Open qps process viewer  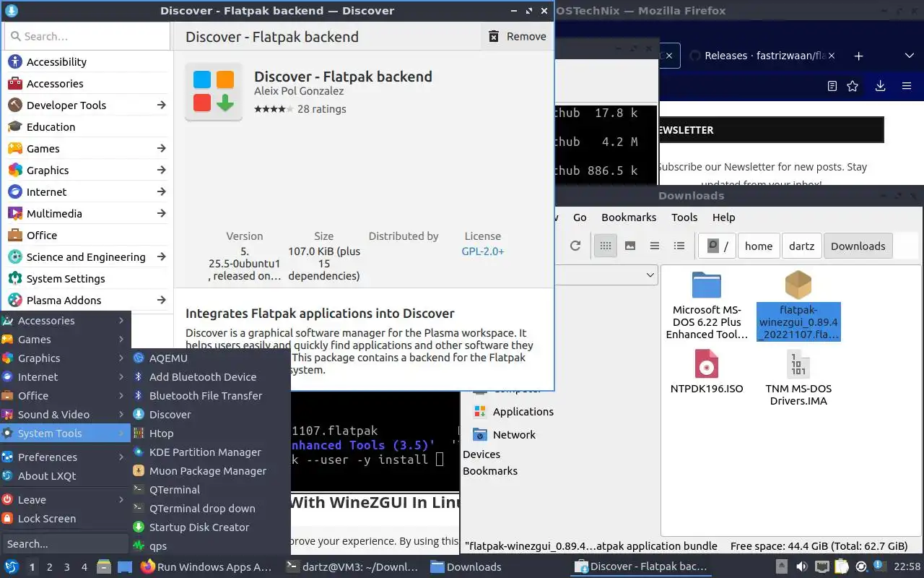(x=211, y=546)
